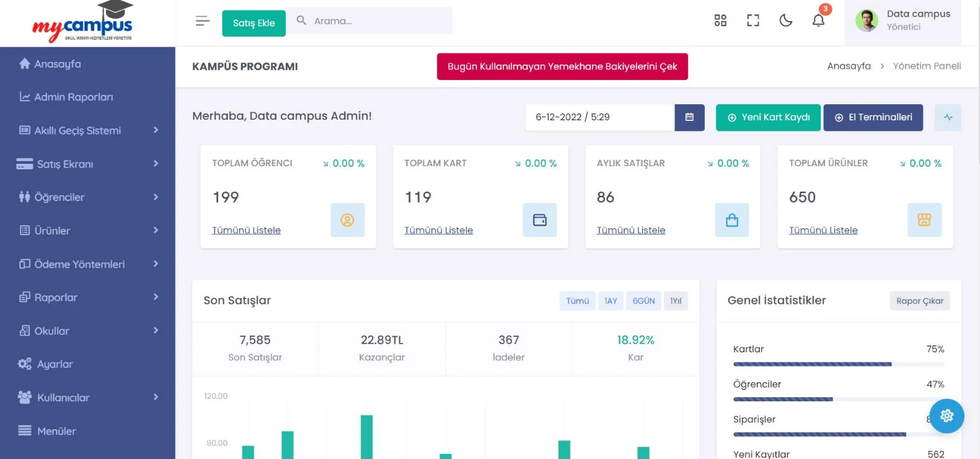Focus the Arama search field

[x=379, y=21]
